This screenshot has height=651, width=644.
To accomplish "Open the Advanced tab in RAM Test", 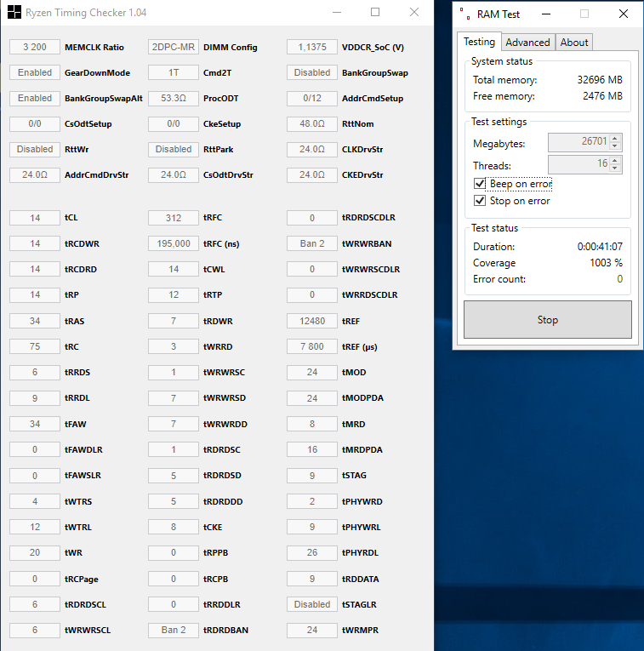I will click(527, 43).
